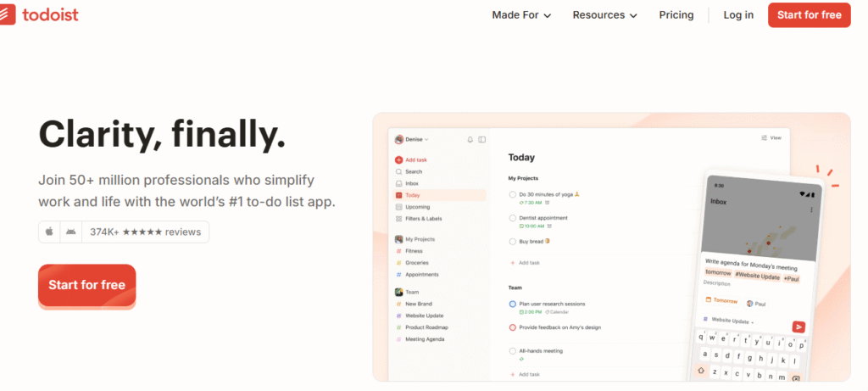Tap the shift key on the phone keyboard
This screenshot has width=868, height=391.
pos(701,370)
